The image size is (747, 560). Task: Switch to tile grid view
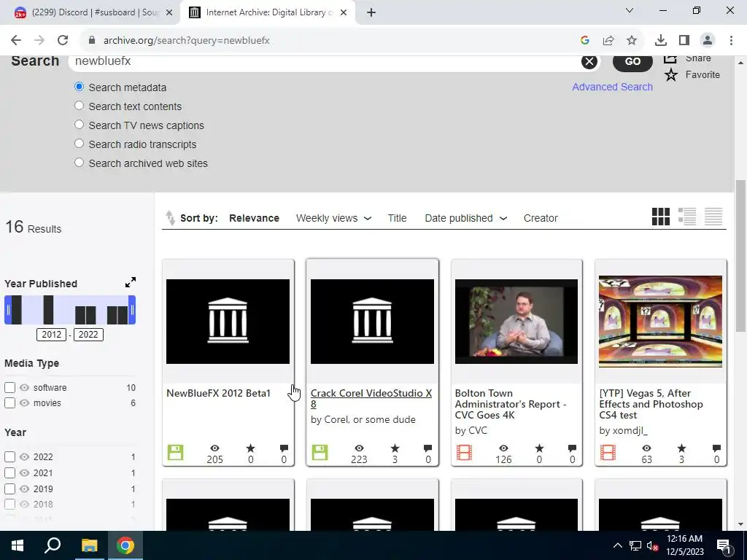(661, 217)
